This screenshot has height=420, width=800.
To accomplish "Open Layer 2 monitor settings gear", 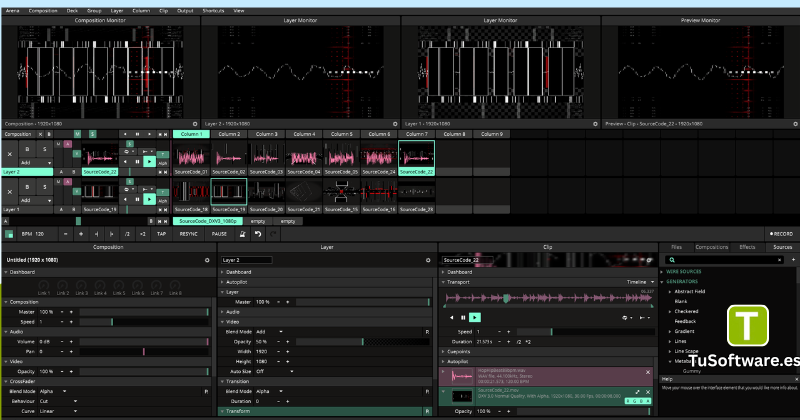I will (395, 124).
